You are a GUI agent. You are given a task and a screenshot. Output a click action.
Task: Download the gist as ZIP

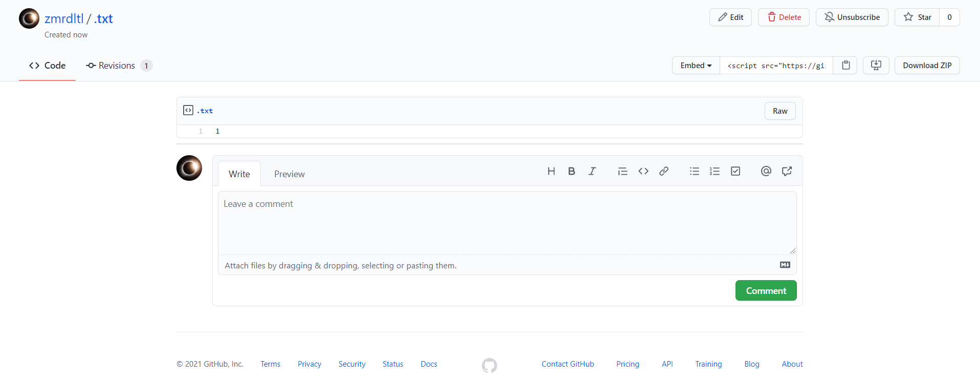(x=927, y=66)
